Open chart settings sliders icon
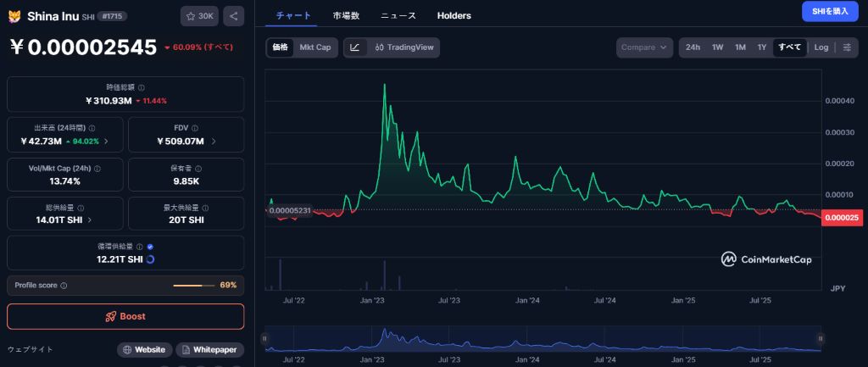The image size is (868, 367). [x=847, y=47]
